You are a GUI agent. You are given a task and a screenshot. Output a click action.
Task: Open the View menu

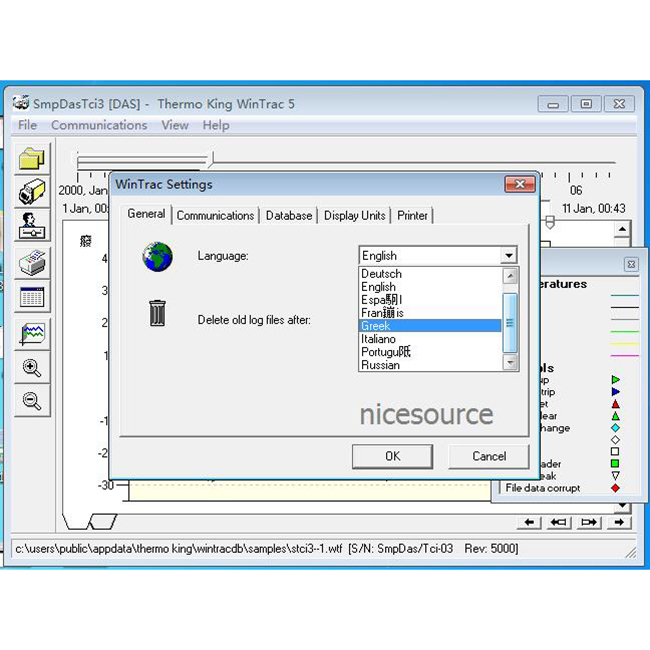pyautogui.click(x=175, y=125)
